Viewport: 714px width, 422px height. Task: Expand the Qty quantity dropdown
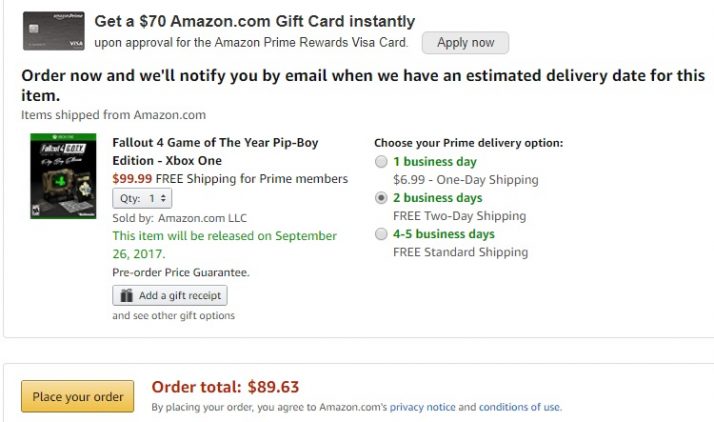coord(141,199)
